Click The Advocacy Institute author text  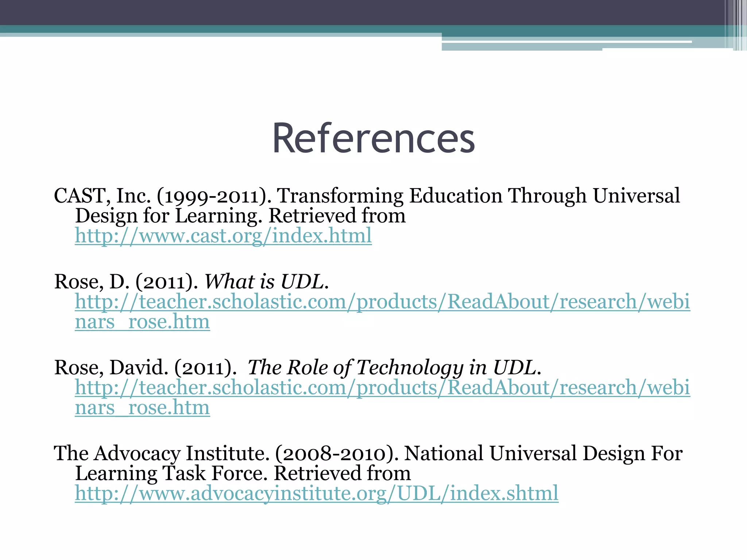pyautogui.click(x=161, y=454)
